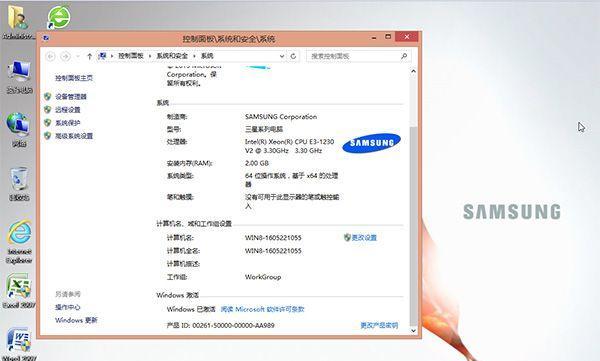Image resolution: width=600 pixels, height=361 pixels.
Task: Go forward with the Forward arrow button
Action: coord(66,56)
